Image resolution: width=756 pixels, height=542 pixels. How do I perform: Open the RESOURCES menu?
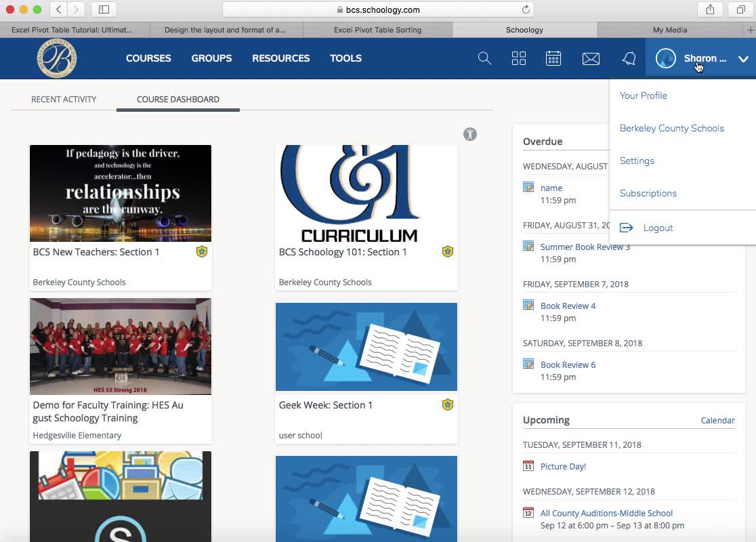coord(281,58)
